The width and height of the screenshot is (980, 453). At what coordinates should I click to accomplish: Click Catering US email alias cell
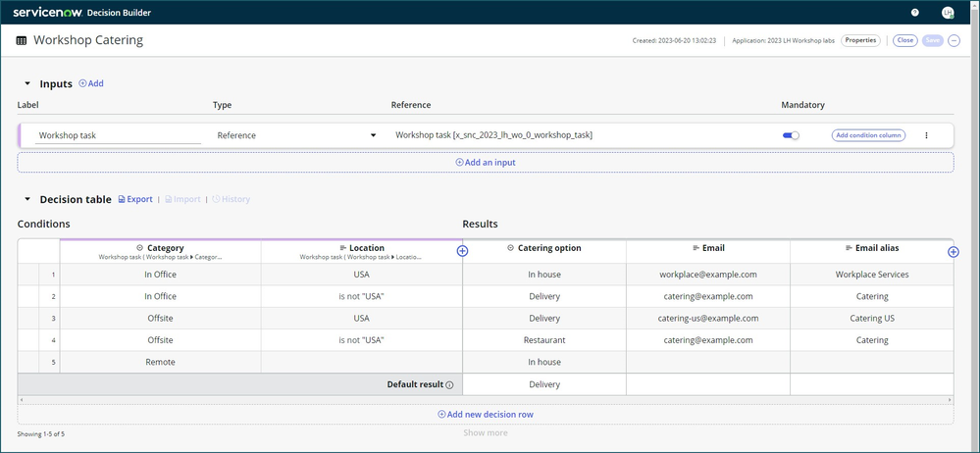pos(872,318)
